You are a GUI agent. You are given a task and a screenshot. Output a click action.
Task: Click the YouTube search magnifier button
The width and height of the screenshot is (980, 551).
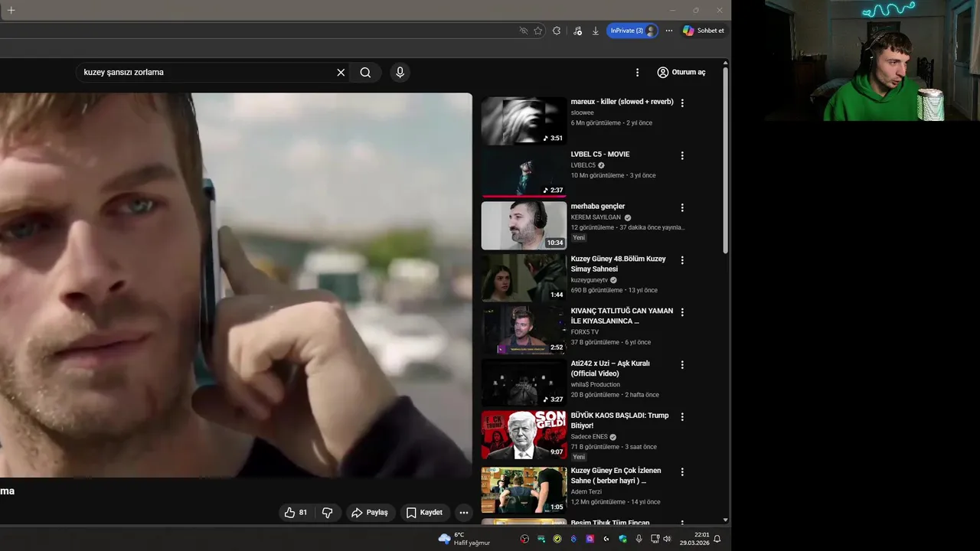point(365,72)
